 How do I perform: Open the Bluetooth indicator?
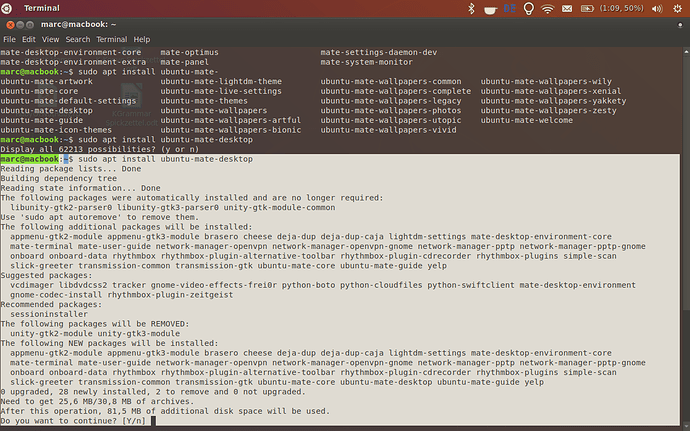[x=471, y=8]
